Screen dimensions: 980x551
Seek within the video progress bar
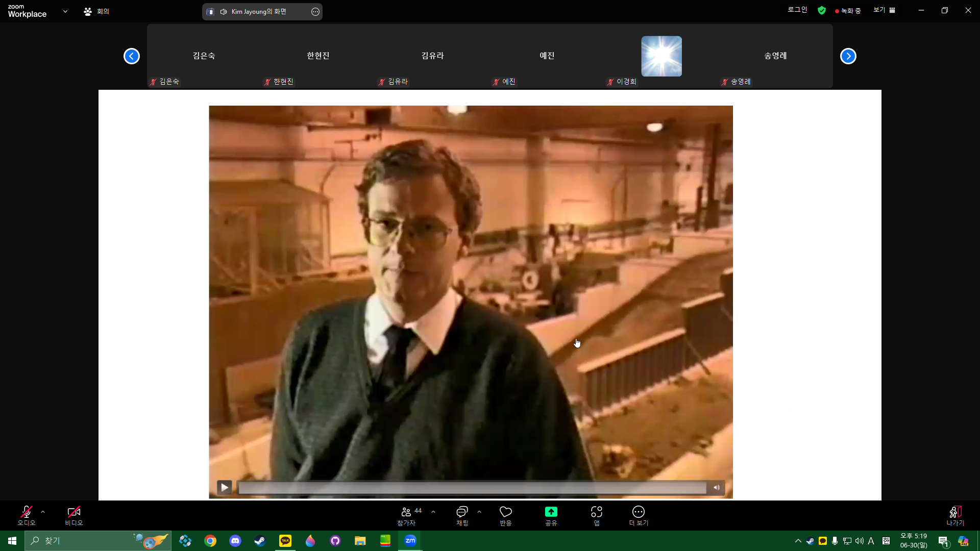[473, 488]
